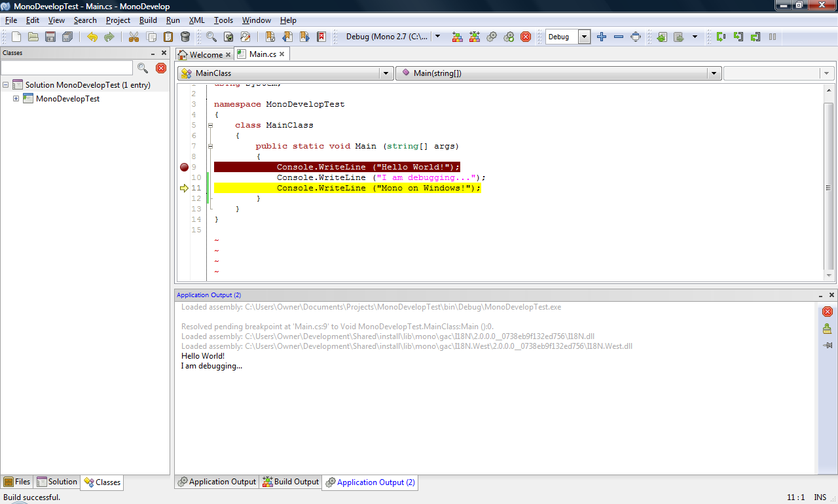Switch to the Solution pad tab
This screenshot has height=504, width=838.
point(57,482)
